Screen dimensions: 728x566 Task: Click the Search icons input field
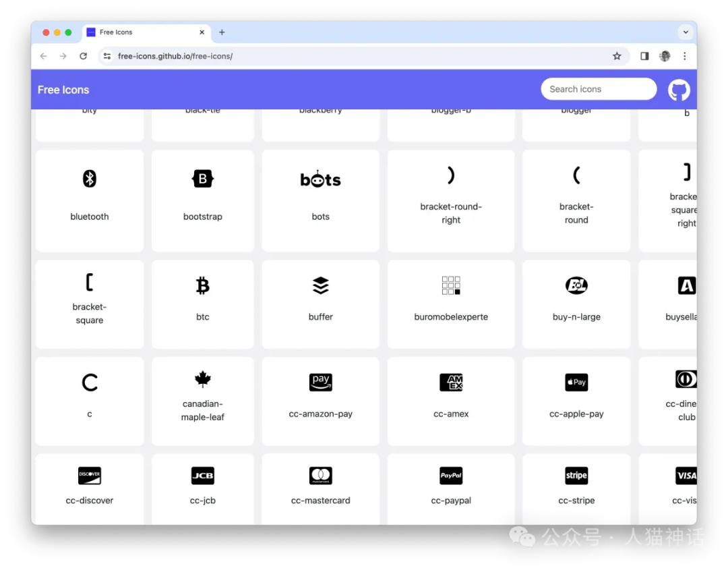(x=599, y=89)
